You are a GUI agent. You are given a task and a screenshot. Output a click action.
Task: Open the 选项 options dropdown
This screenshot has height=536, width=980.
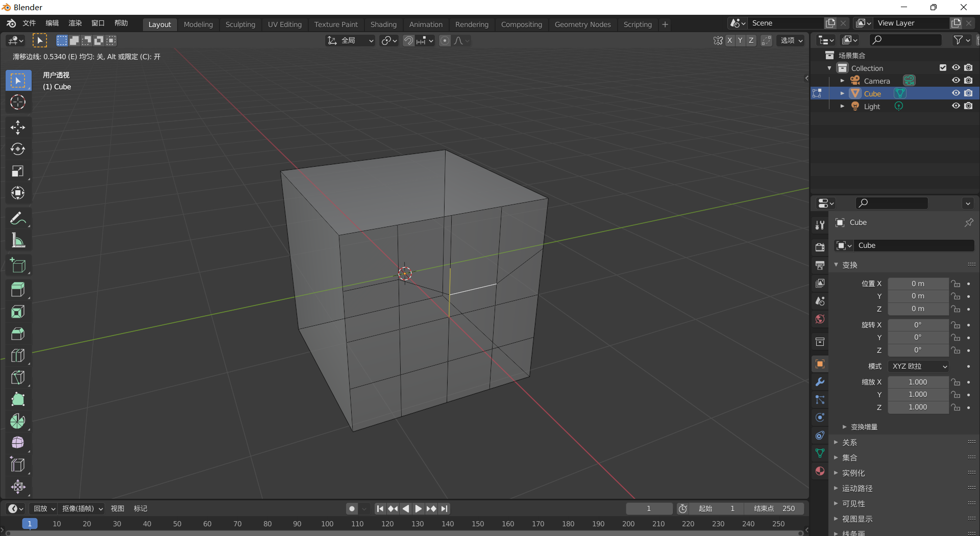point(791,41)
